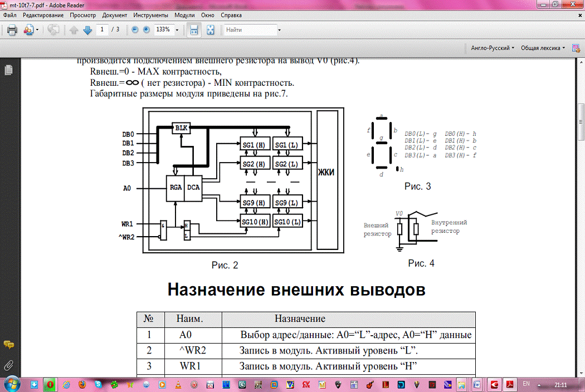The width and height of the screenshot is (585, 392).
Task: Click the zoom in plus button
Action: point(146,30)
